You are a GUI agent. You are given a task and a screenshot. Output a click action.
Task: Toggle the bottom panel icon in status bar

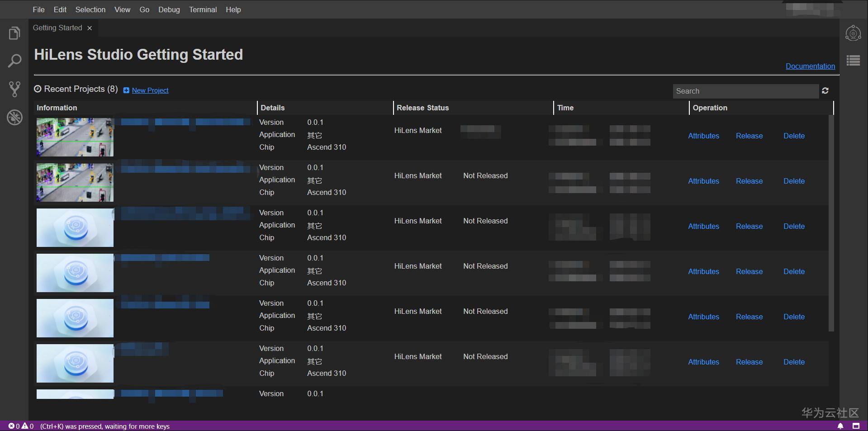(856, 426)
